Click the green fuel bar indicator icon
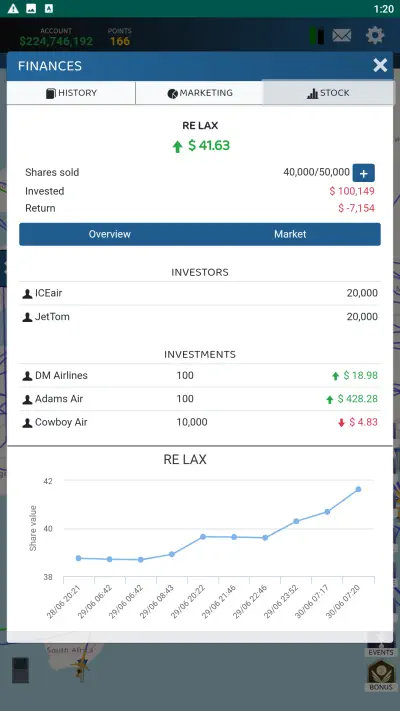Screen dimensions: 400x711 317,36
